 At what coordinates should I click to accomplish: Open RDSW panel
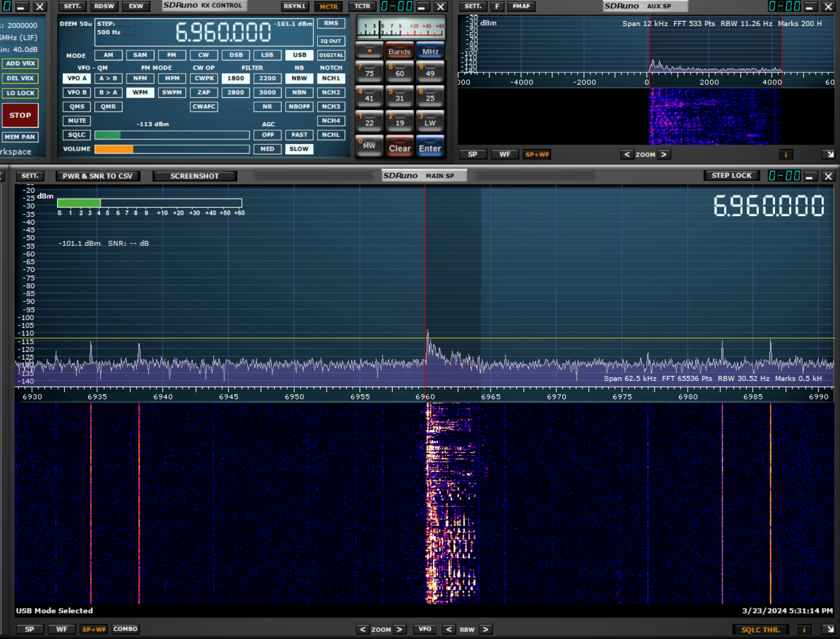click(x=104, y=6)
